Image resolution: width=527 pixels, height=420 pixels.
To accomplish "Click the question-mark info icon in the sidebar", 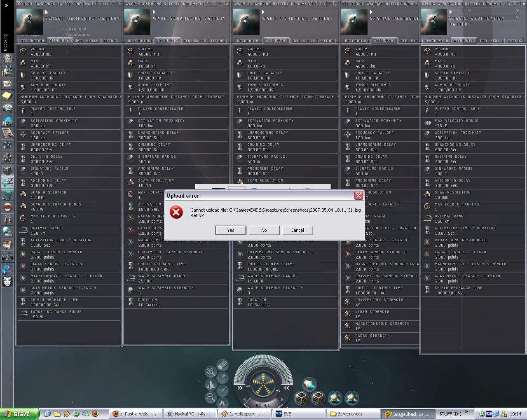I will (x=7, y=269).
